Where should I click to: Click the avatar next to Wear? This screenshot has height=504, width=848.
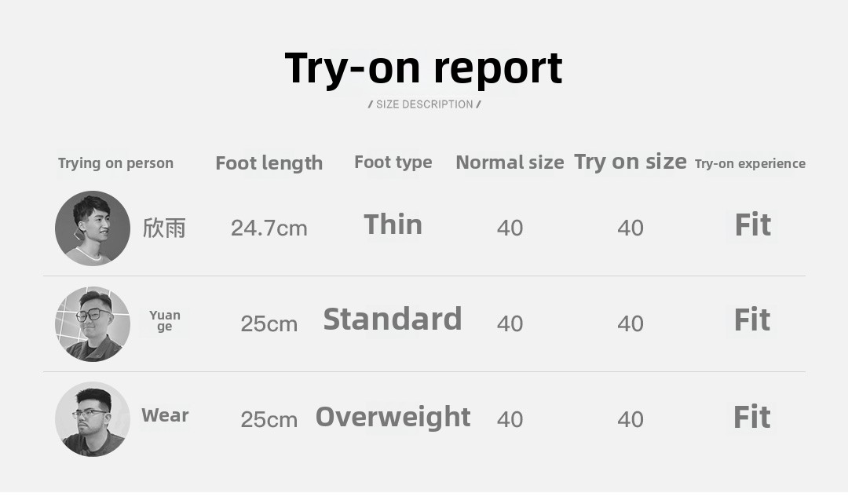click(93, 418)
